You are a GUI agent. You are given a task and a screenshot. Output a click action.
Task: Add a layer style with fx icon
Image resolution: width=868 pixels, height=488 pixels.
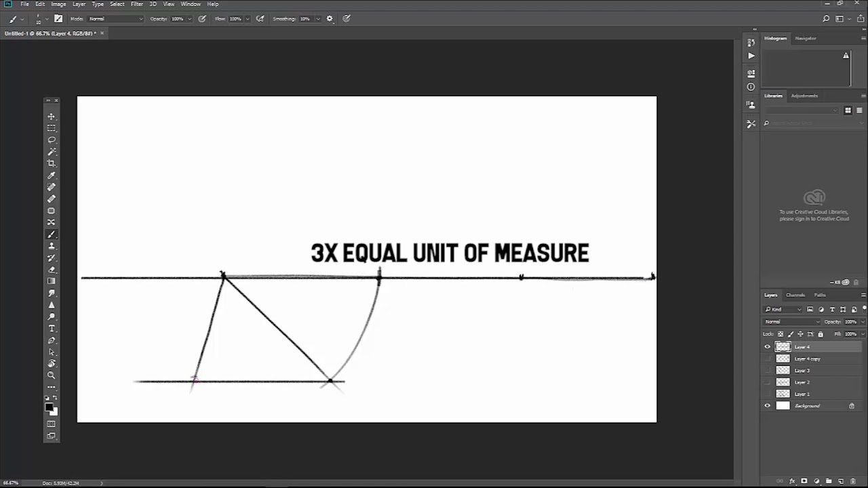tap(792, 481)
